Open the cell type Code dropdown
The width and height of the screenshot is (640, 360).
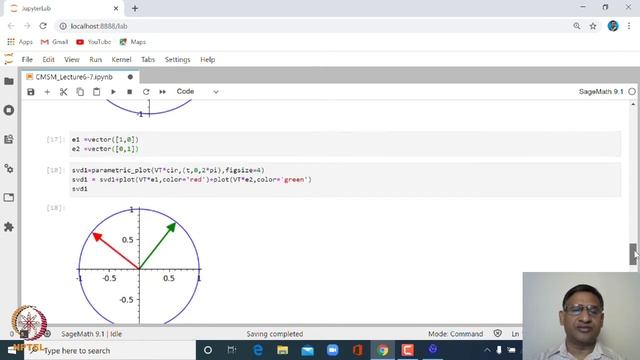coord(198,92)
